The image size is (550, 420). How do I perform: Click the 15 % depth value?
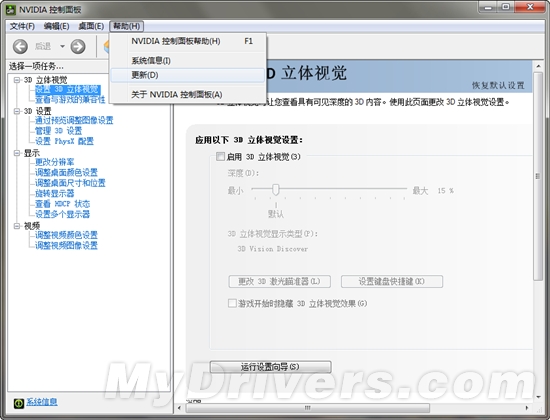point(445,191)
